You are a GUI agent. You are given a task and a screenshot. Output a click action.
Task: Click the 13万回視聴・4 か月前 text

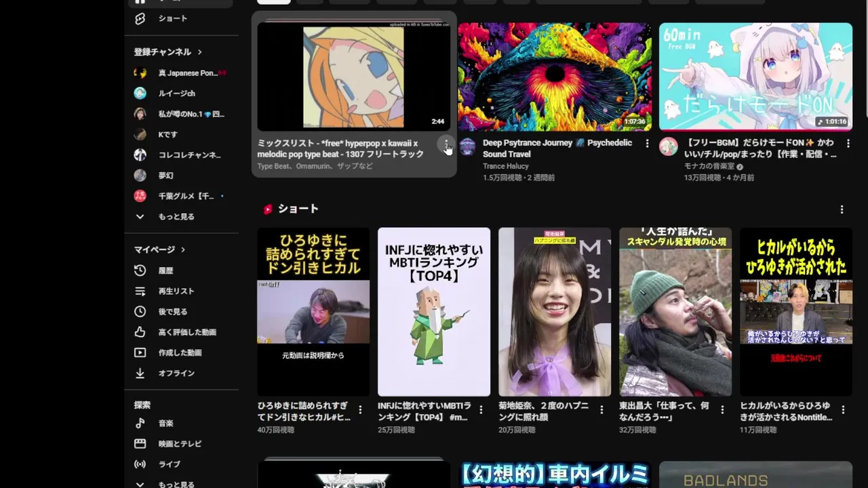click(x=719, y=178)
